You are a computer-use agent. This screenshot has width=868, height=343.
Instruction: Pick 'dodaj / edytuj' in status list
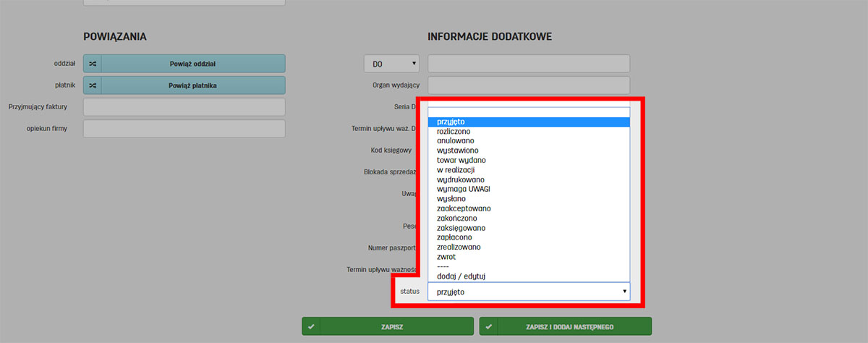click(x=461, y=276)
